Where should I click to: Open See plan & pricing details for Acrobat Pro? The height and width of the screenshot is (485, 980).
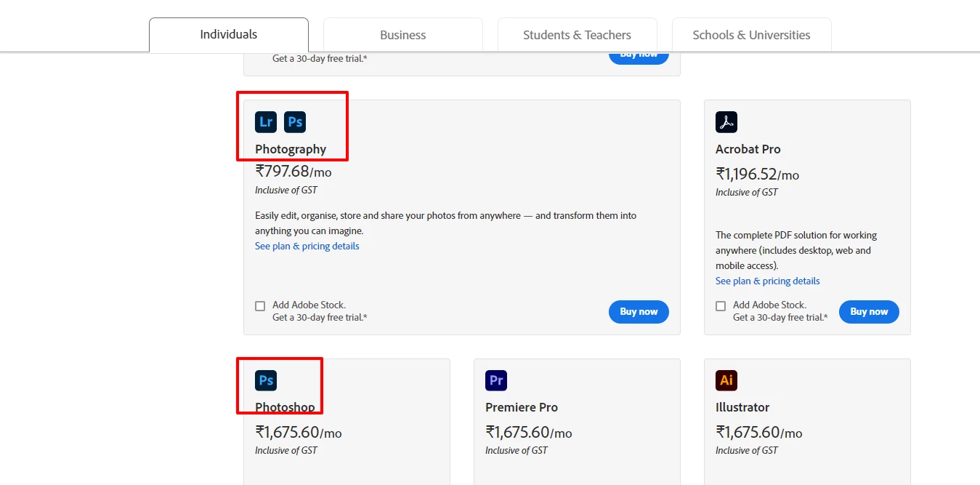pyautogui.click(x=768, y=281)
